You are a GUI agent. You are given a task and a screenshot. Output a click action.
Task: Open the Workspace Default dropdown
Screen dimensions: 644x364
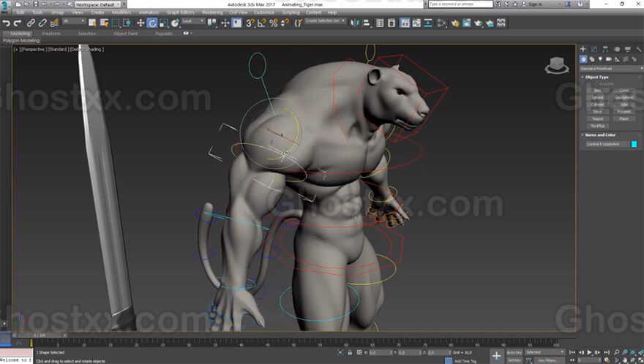pos(98,4)
